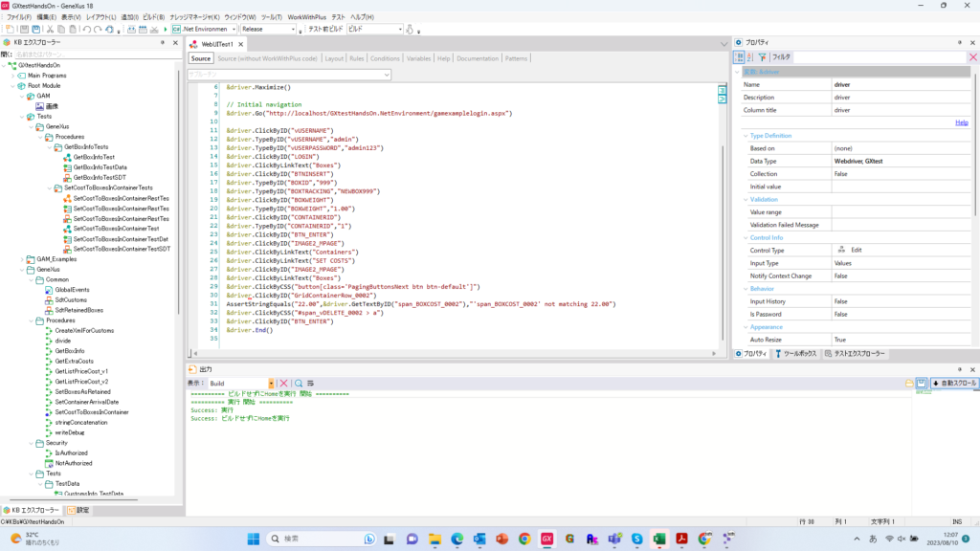Viewport: 980px width, 551px height.
Task: Toggle the categorized properties view
Action: 739,56
